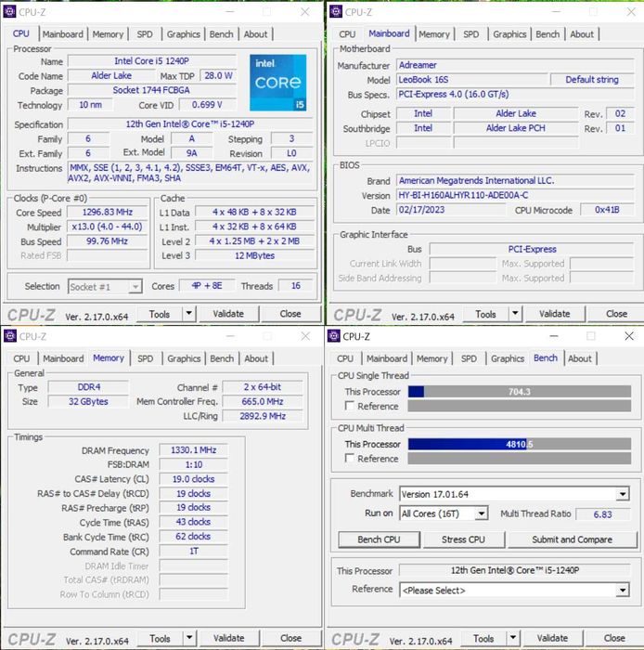Click the CPU-Z app icon in the Bench window title bar

333,336
